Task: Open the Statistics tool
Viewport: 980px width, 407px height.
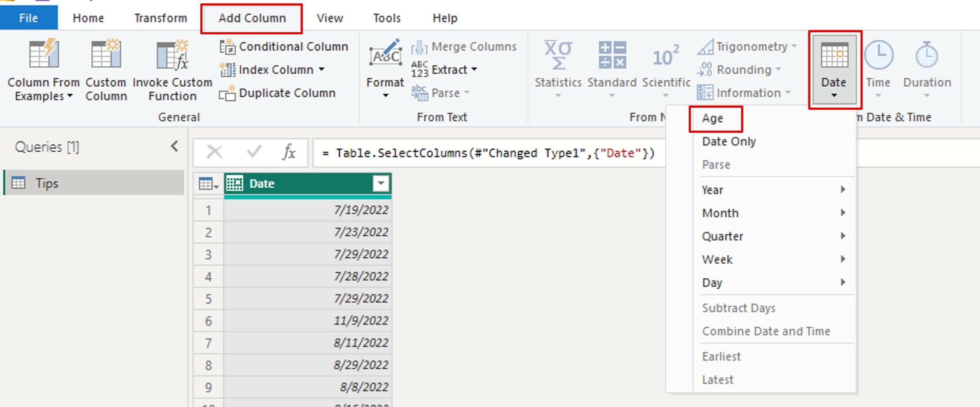Action: pyautogui.click(x=558, y=69)
